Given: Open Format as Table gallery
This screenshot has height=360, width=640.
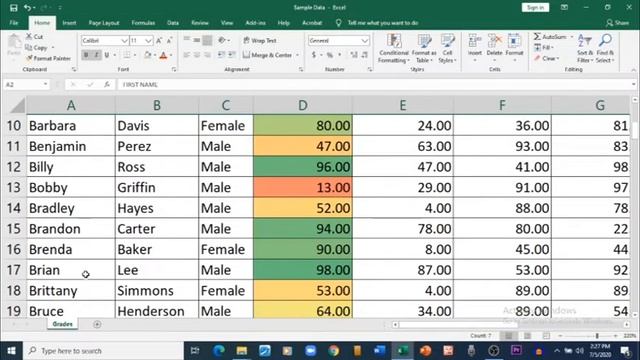Looking at the screenshot, I should [x=424, y=48].
